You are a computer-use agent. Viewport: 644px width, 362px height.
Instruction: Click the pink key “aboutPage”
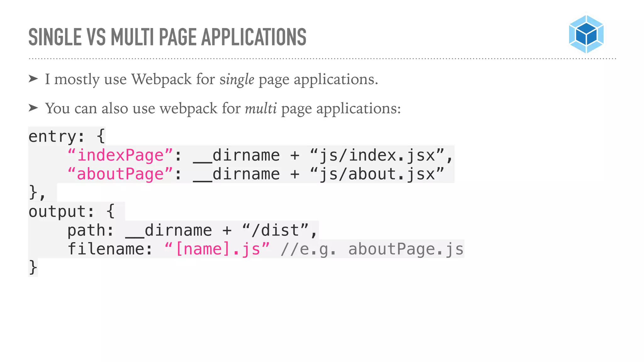[120, 174]
